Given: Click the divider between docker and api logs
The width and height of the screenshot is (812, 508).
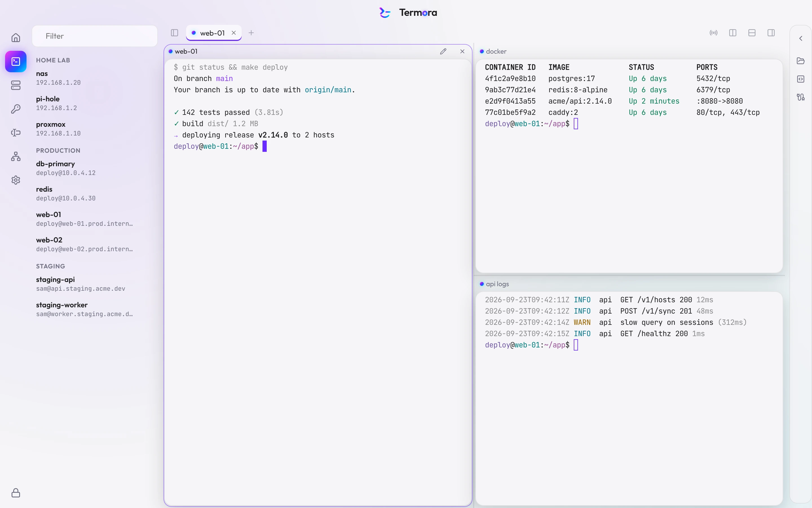Looking at the screenshot, I should click(x=630, y=275).
